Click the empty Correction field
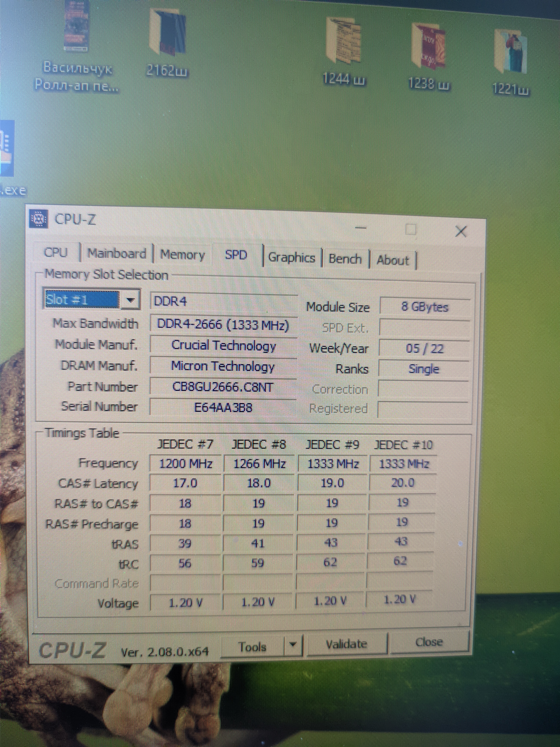The width and height of the screenshot is (560, 747). tap(424, 389)
